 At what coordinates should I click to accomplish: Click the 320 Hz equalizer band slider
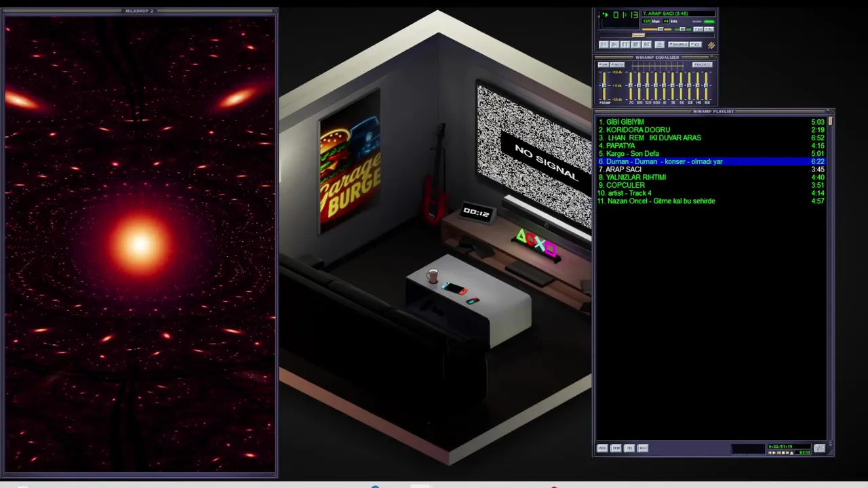click(x=648, y=85)
